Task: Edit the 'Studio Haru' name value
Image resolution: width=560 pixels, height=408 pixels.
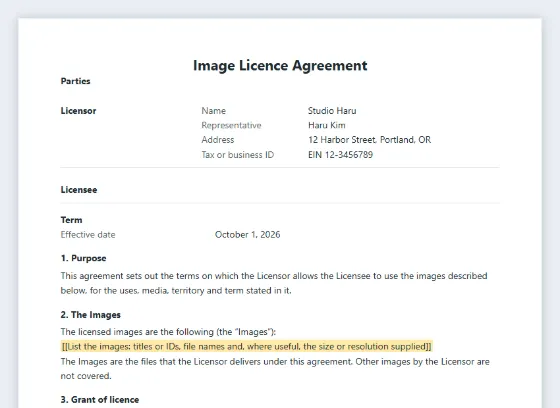Action: [x=332, y=111]
